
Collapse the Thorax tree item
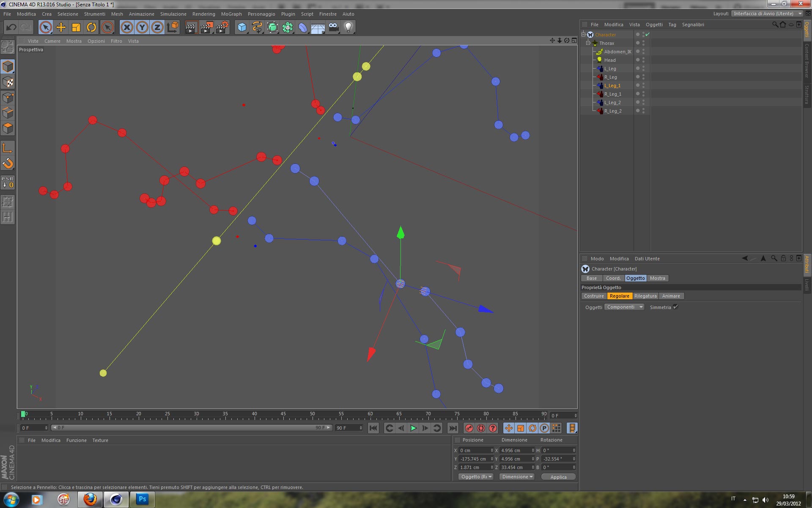point(588,43)
